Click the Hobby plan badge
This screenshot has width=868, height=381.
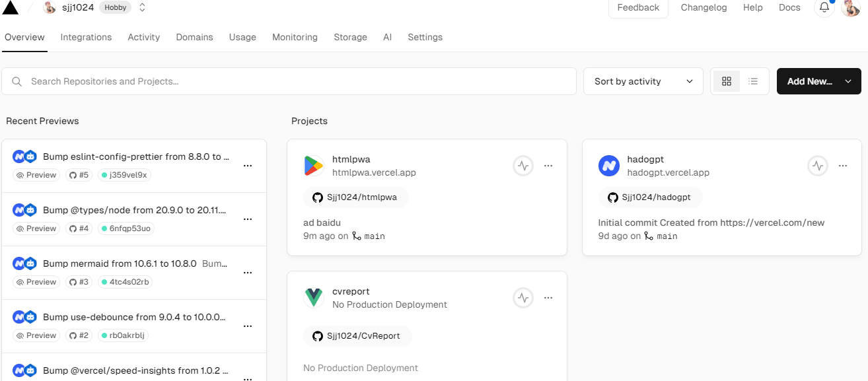[x=116, y=8]
